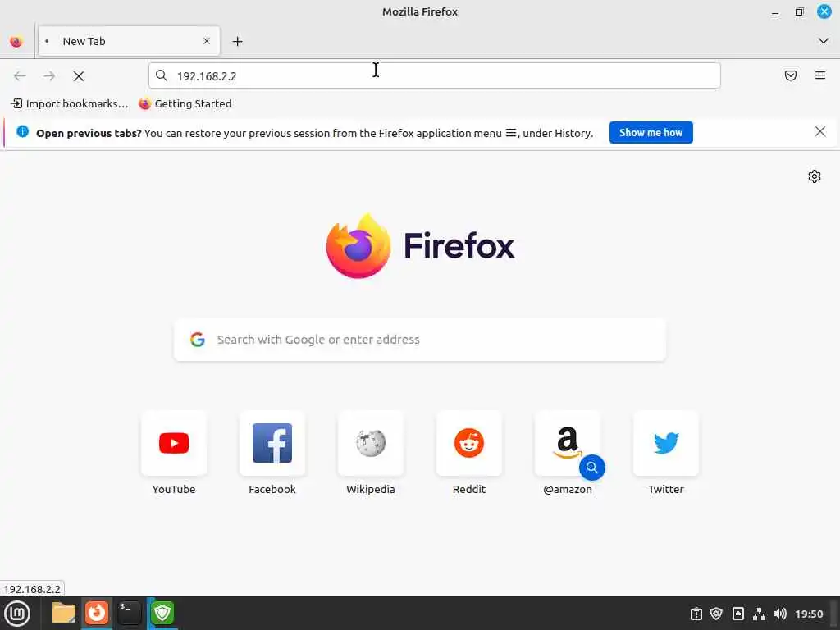Click the Firefox taskbar icon
Viewport: 840px width, 630px height.
pos(97,613)
